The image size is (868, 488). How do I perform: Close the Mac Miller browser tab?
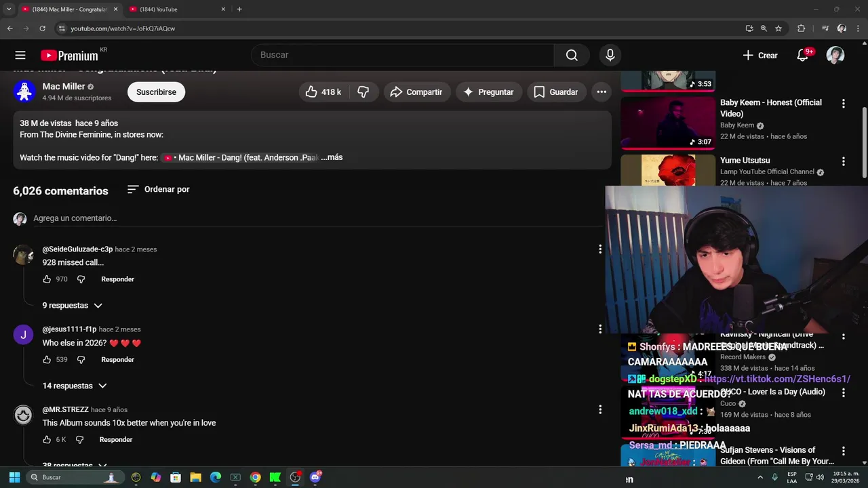115,9
